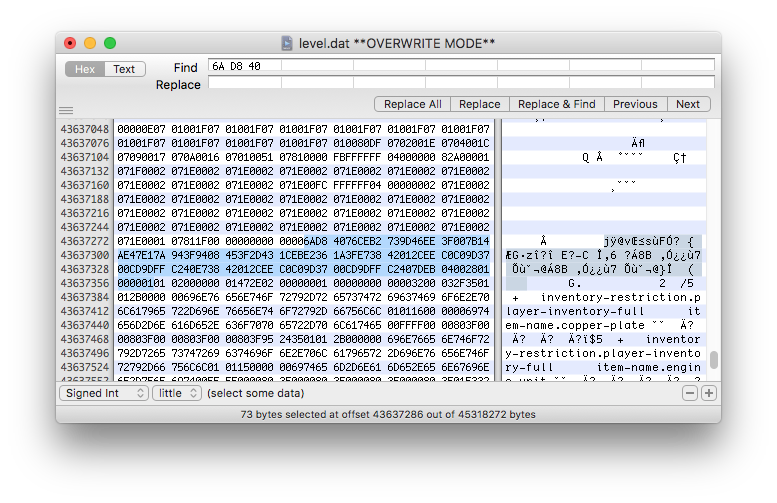Viewport: 777px width, 503px height.
Task: Click the yellow minimize window button
Action: pyautogui.click(x=90, y=44)
